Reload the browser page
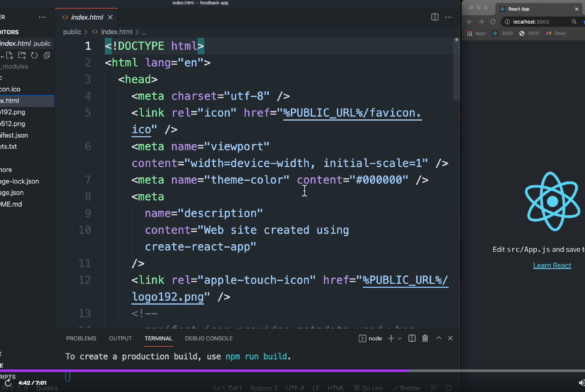 [493, 22]
